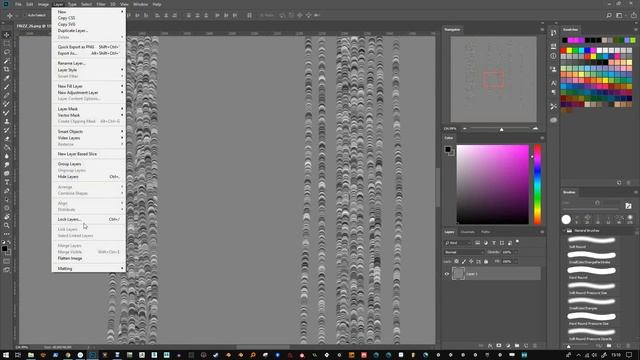Screen dimensions: 640x360
Task: Select the Clone Stamp tool
Action: point(7,121)
